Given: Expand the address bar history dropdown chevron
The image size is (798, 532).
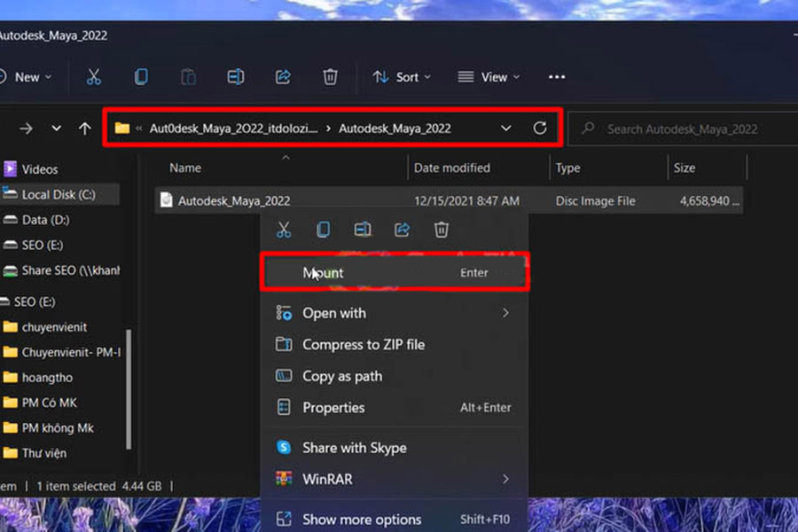Looking at the screenshot, I should tap(506, 129).
